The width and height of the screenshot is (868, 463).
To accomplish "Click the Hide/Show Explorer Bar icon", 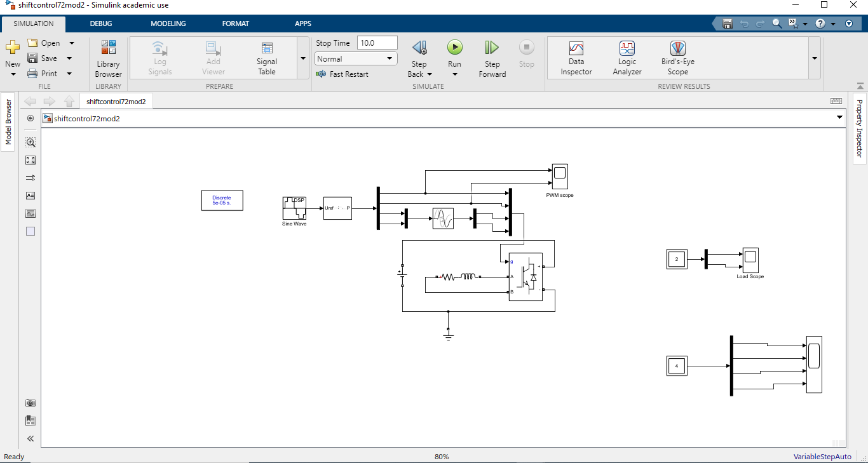I will tap(31, 118).
